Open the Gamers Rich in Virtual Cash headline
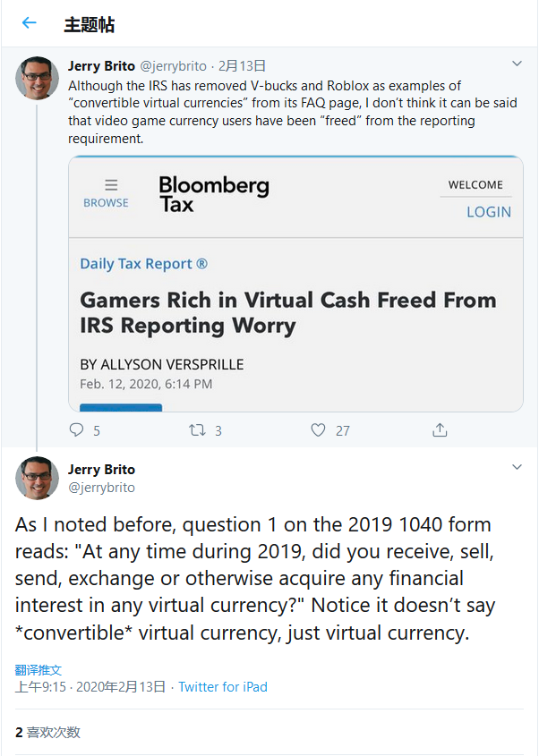539x756 pixels. coord(287,311)
